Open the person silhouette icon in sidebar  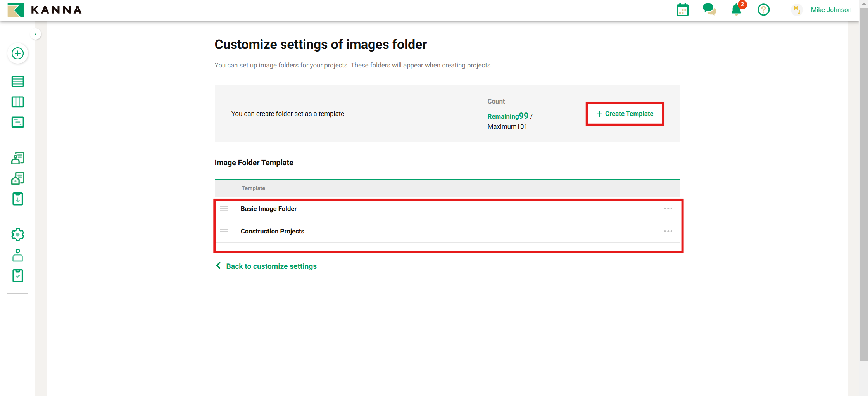point(17,255)
